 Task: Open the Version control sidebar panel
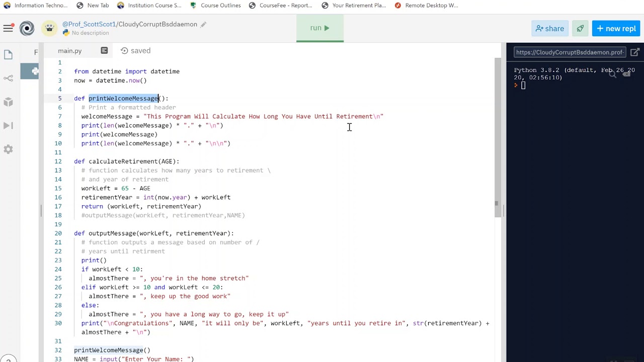click(8, 78)
